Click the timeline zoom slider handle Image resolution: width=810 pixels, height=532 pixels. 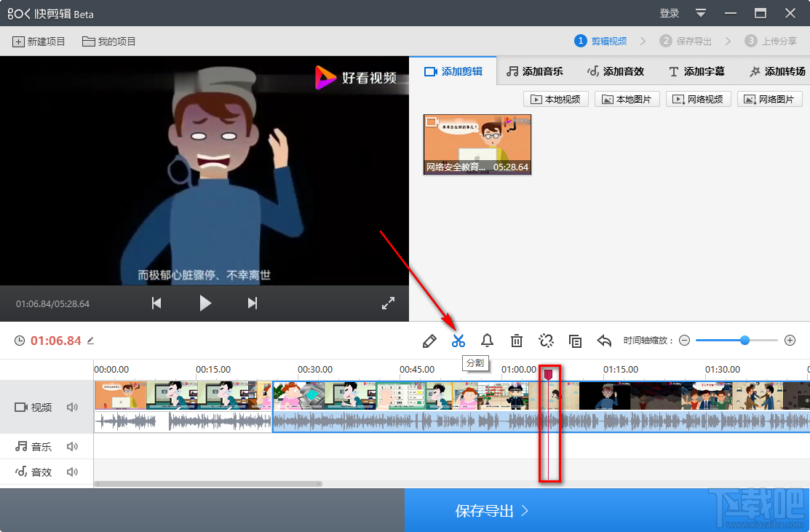tap(745, 340)
